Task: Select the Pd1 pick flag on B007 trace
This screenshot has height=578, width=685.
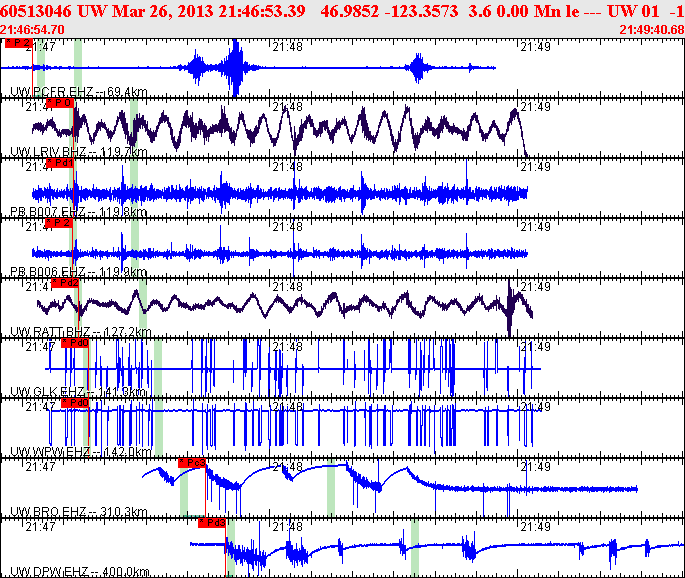Action: pos(60,163)
